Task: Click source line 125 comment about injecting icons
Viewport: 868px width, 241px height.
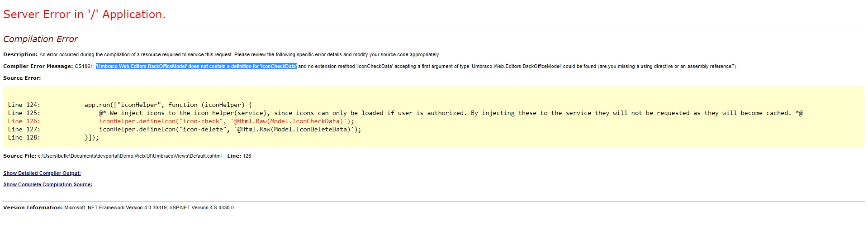Action: click(x=405, y=113)
